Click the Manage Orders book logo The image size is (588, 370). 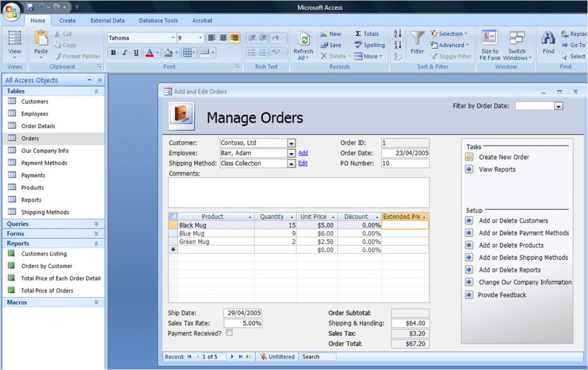(x=181, y=116)
